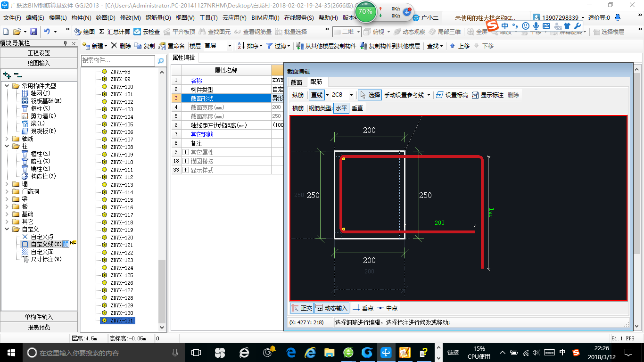Click 设置标高 in section editor
The image size is (644, 362).
coord(452,95)
